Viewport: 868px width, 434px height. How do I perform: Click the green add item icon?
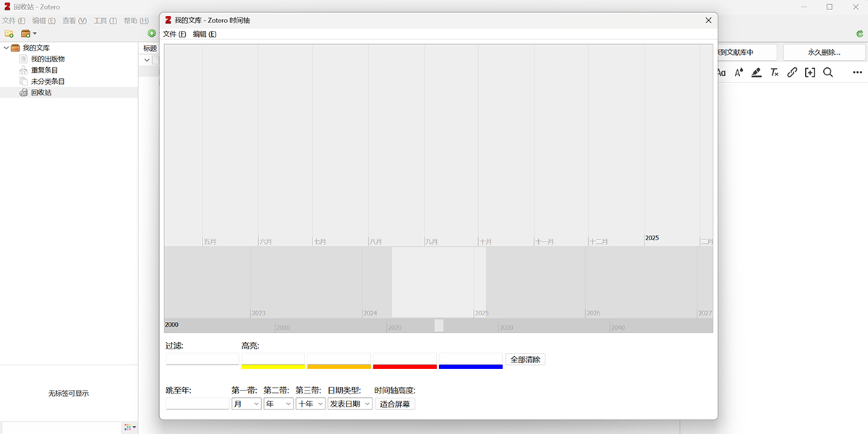pyautogui.click(x=152, y=33)
